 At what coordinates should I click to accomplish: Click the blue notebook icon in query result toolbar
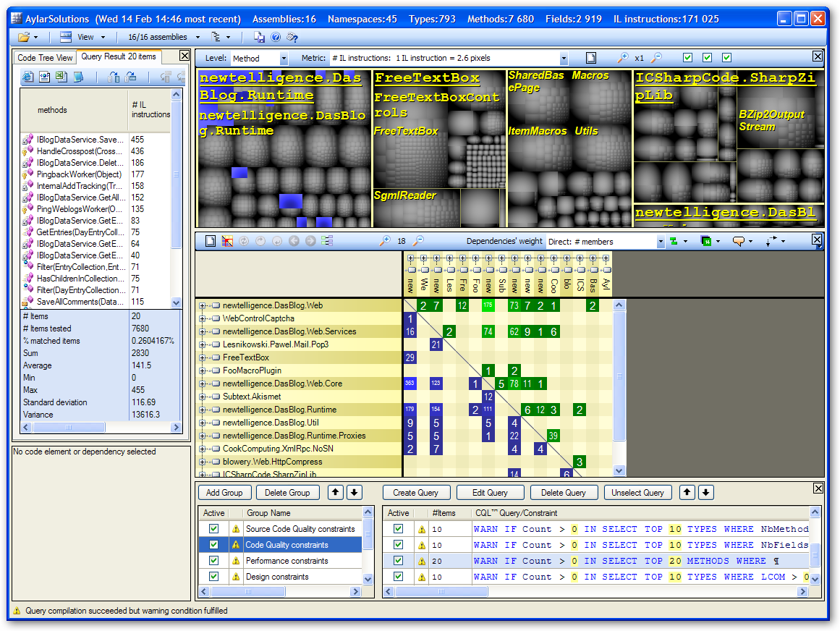tap(79, 77)
